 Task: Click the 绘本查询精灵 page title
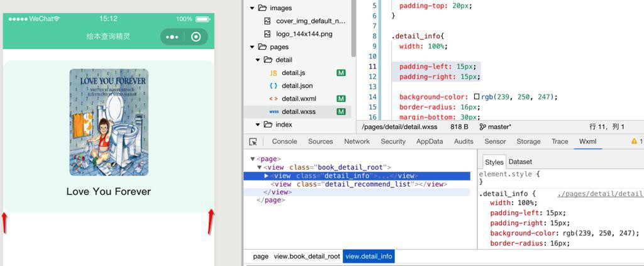[108, 36]
